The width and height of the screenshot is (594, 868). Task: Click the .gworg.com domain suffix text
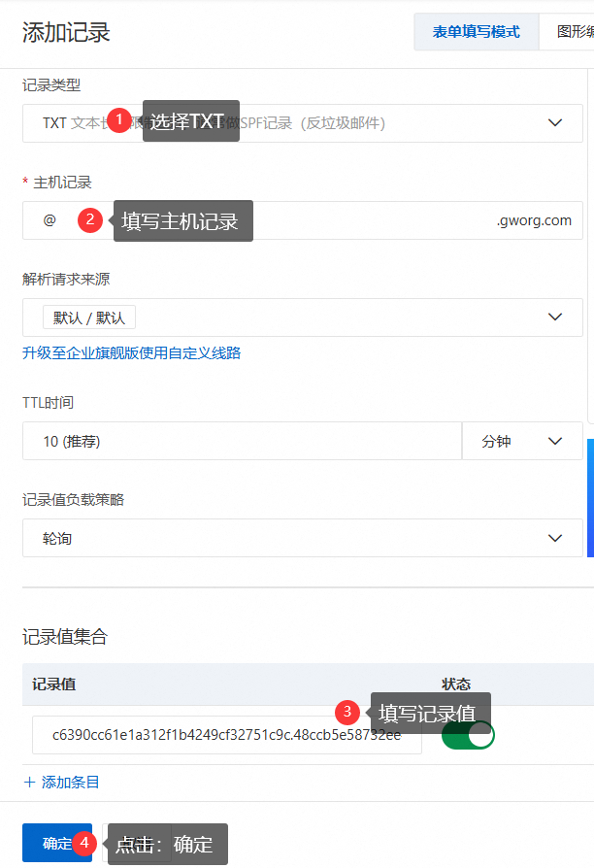pyautogui.click(x=534, y=220)
